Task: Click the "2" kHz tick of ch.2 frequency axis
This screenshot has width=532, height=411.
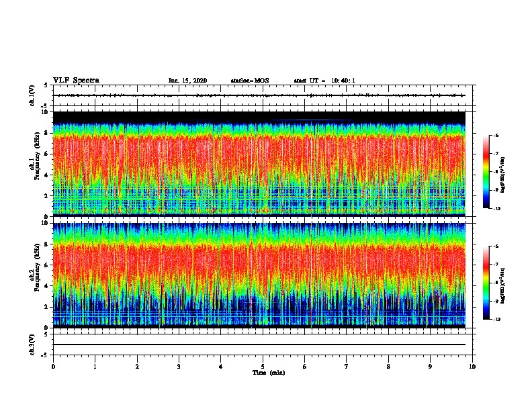Action: (47, 307)
